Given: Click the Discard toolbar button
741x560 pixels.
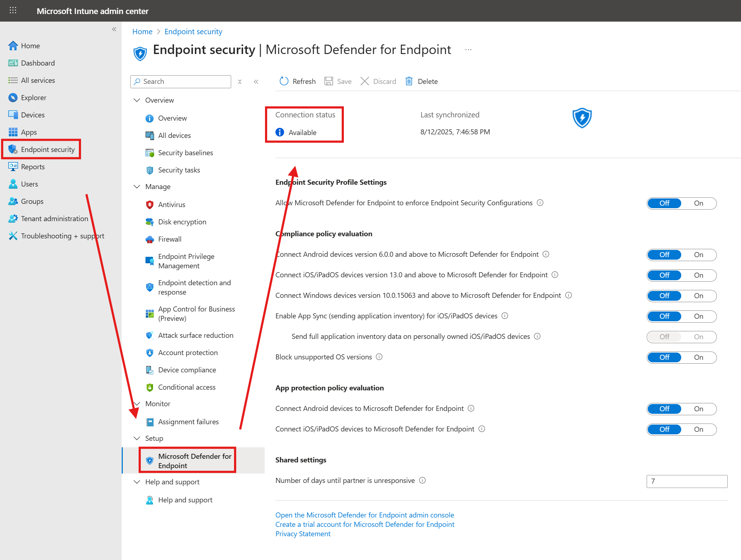Looking at the screenshot, I should 378,81.
